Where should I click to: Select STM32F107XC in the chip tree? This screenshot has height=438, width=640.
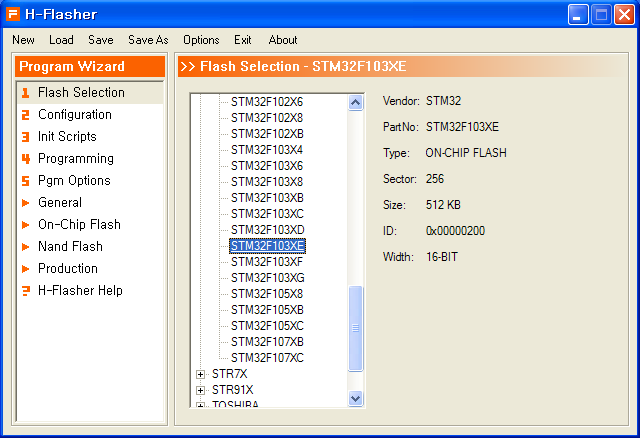point(267,358)
